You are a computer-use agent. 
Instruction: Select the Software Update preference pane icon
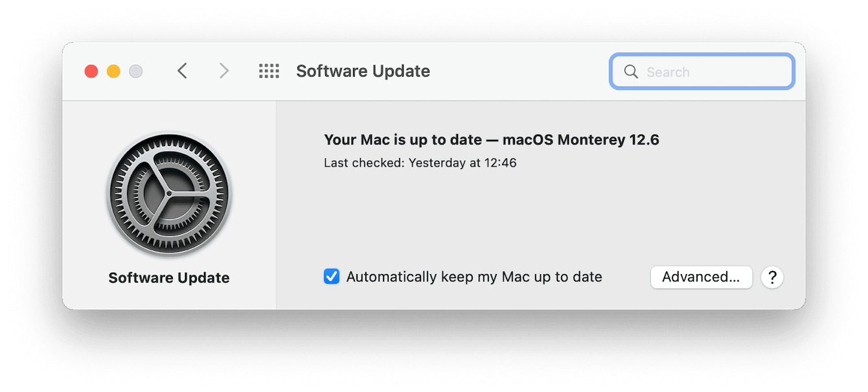coord(169,194)
